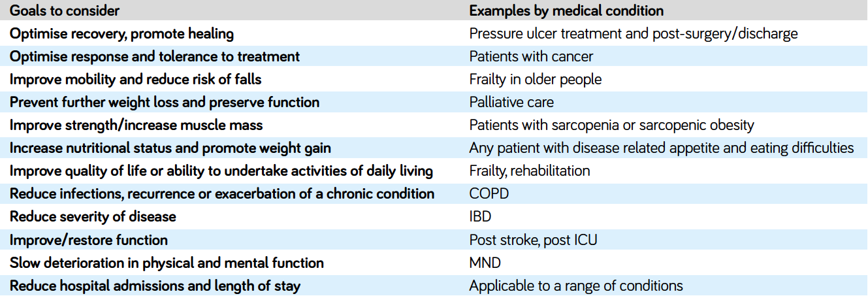Click the 'Palliative care' cell
Screen dimensions: 868x296
(511, 102)
